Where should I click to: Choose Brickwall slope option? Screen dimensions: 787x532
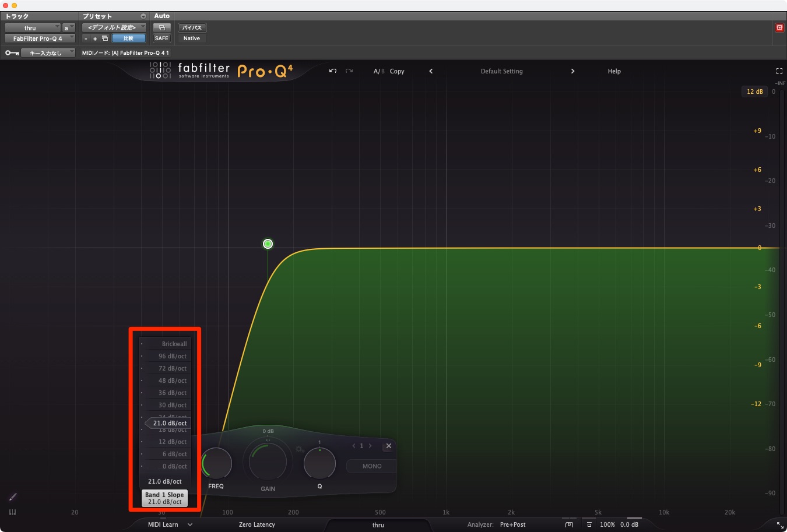(166, 344)
